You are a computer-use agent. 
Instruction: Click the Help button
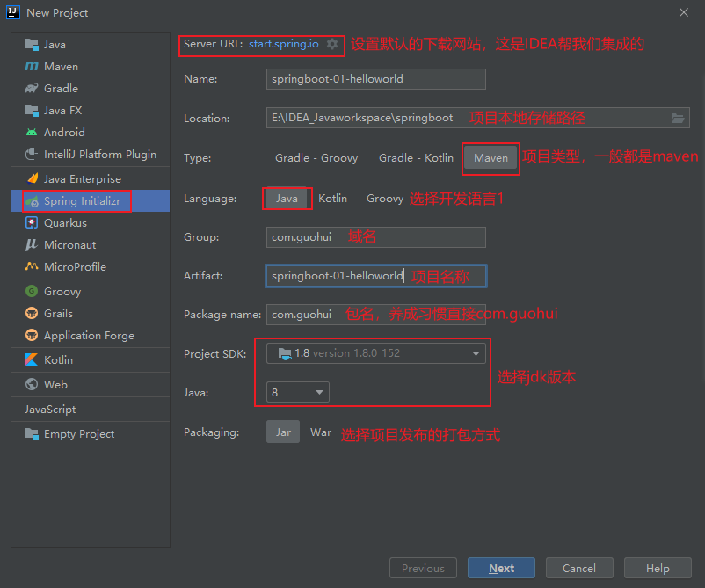(x=658, y=568)
